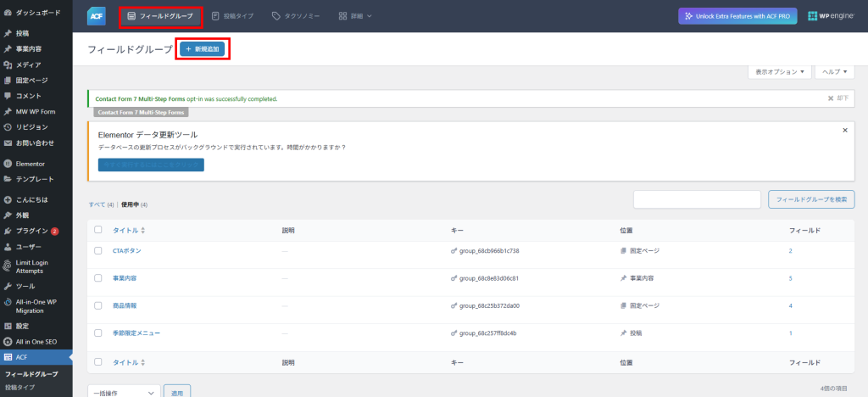Switch to the タクソノミー tab
The width and height of the screenshot is (868, 397).
(296, 16)
